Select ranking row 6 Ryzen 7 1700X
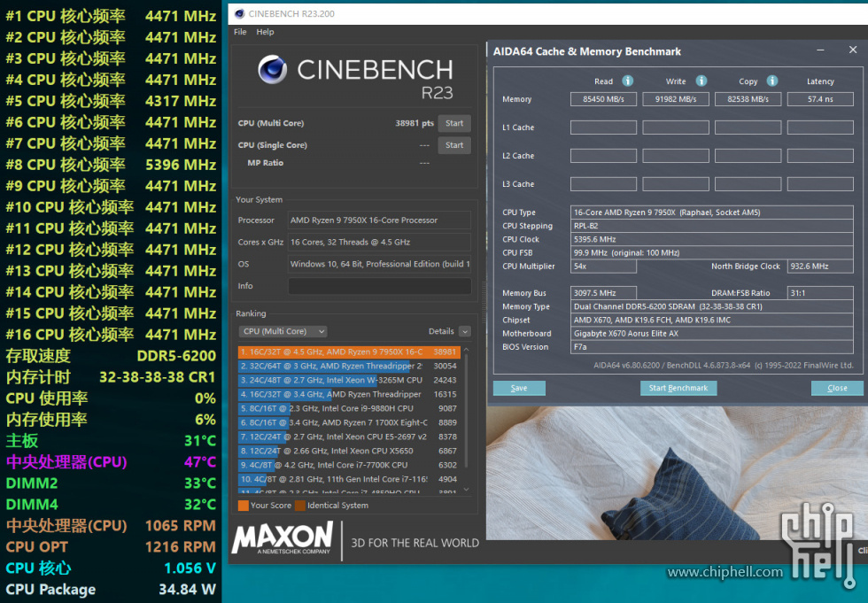 click(349, 422)
